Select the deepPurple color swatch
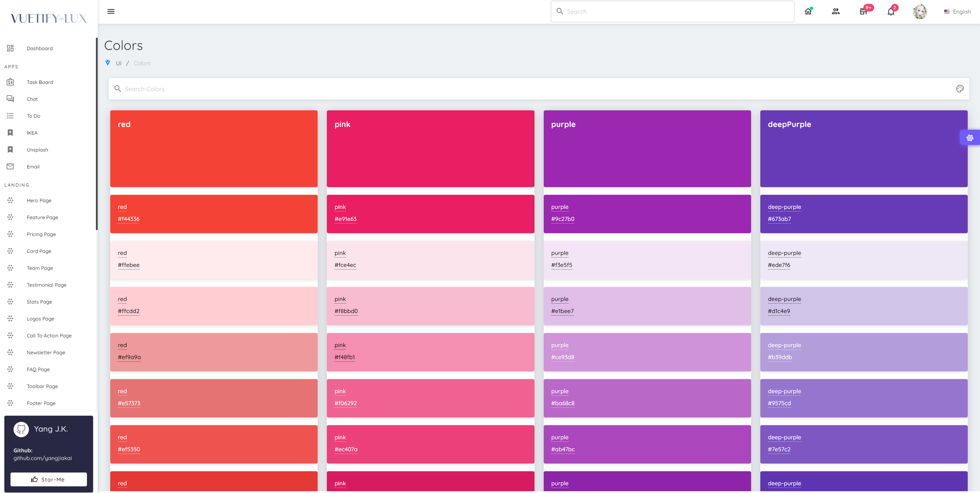 pyautogui.click(x=864, y=148)
